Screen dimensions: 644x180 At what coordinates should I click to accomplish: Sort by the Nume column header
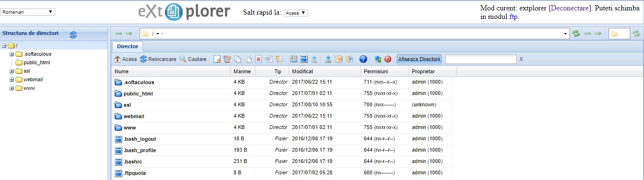click(171, 71)
